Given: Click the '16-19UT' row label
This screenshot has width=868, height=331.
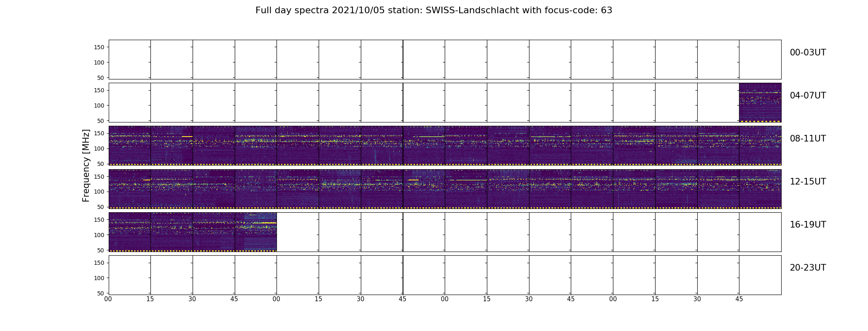Looking at the screenshot, I should [808, 225].
